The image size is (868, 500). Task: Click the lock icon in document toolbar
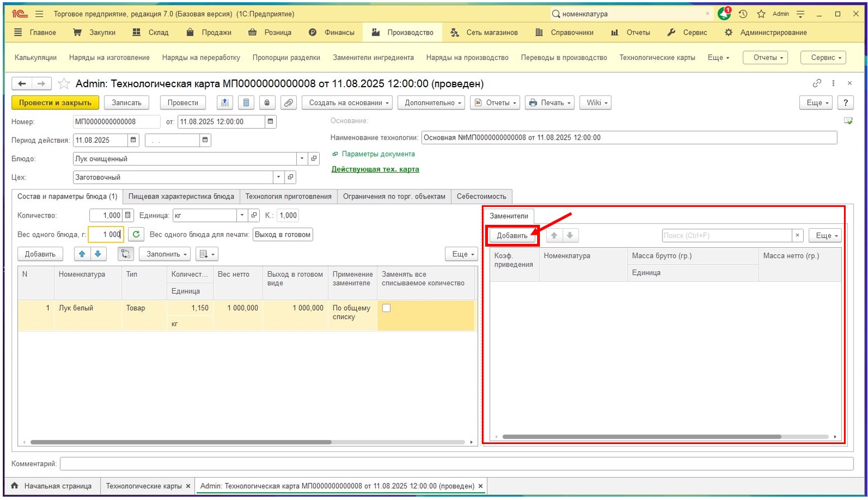pyautogui.click(x=267, y=103)
